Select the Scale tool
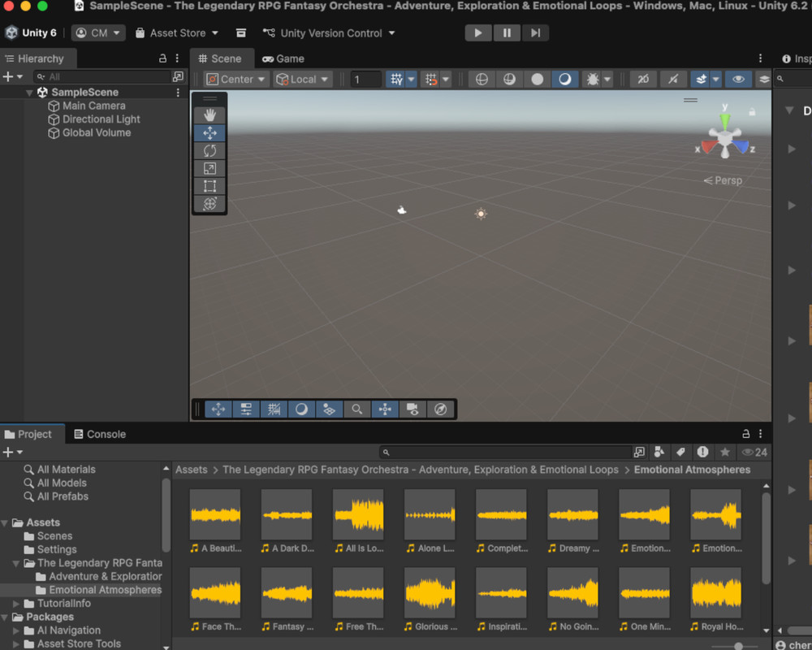 pos(209,169)
